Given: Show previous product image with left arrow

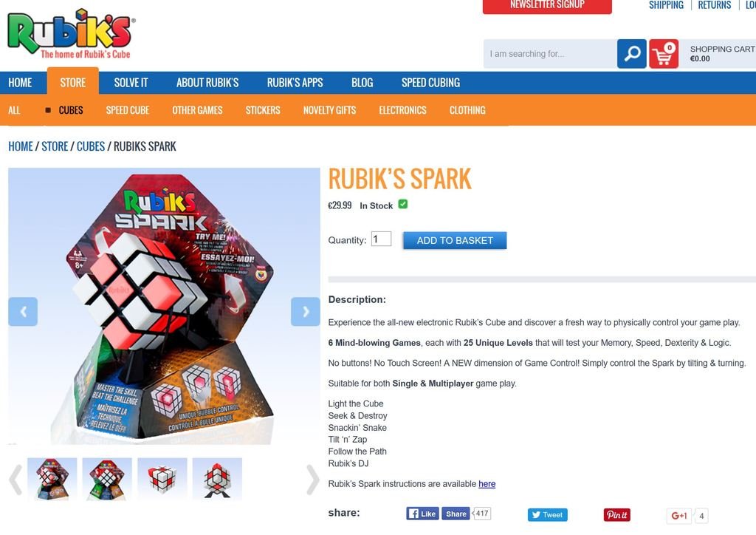Looking at the screenshot, I should pyautogui.click(x=23, y=312).
